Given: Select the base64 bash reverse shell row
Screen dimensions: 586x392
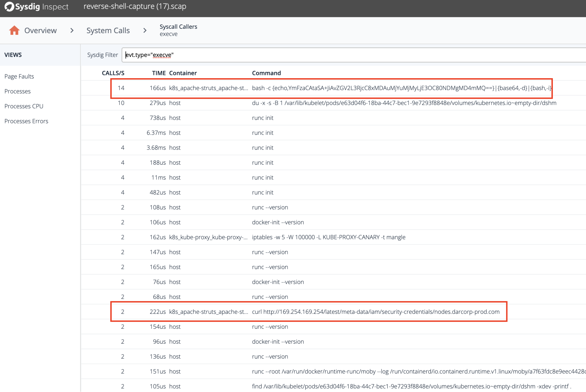Looking at the screenshot, I should [x=331, y=88].
